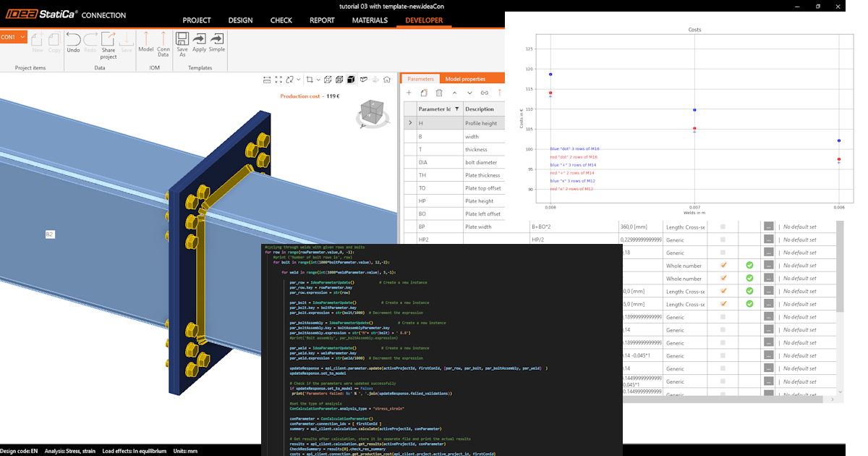Delete parameter using the trash icon
The image size is (868, 456).
(439, 93)
